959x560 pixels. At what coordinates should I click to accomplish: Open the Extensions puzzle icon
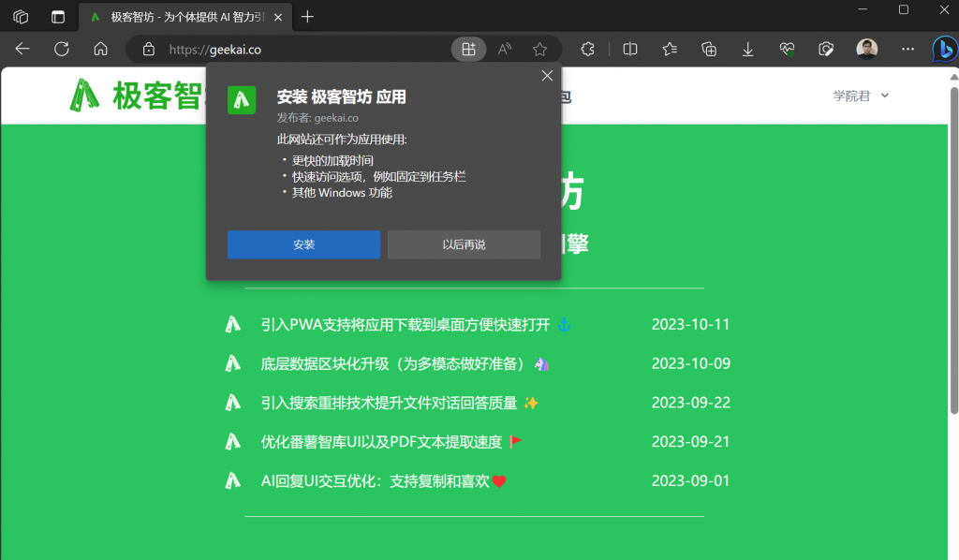[x=588, y=50]
